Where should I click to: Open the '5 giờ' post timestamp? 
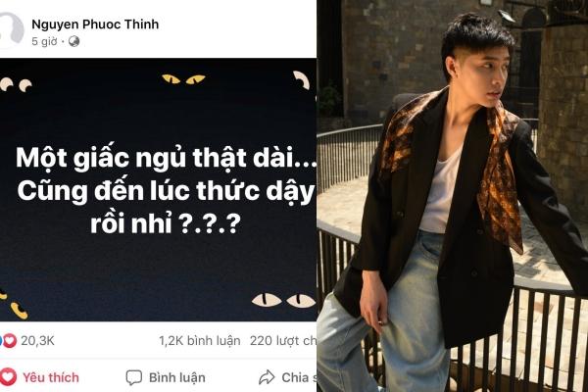click(x=44, y=41)
